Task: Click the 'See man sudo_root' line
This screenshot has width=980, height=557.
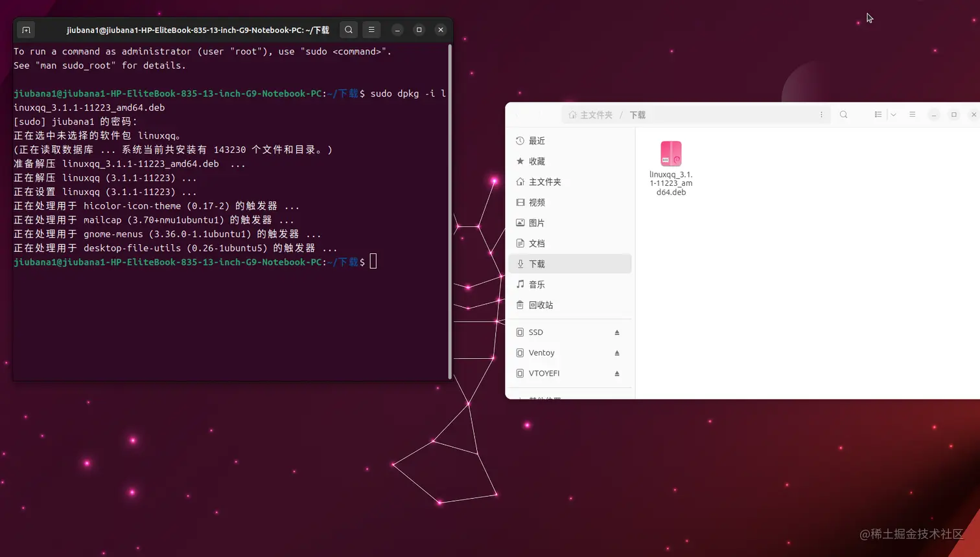Action: click(x=100, y=65)
